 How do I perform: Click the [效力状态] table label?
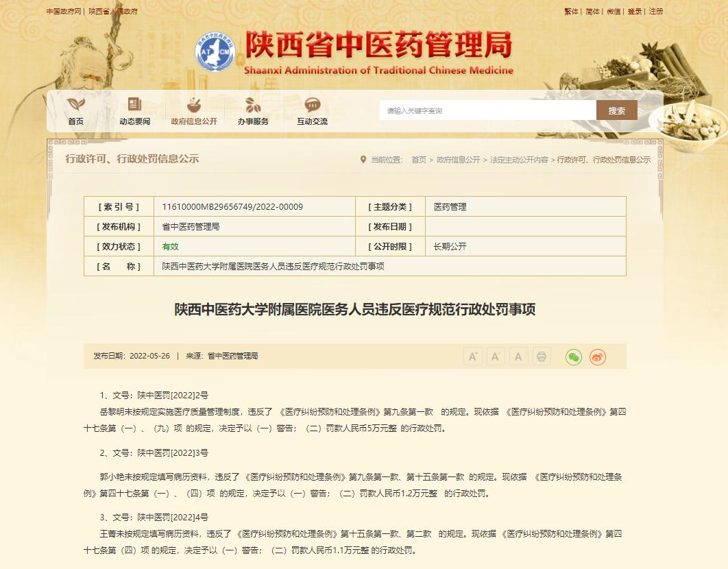(119, 247)
